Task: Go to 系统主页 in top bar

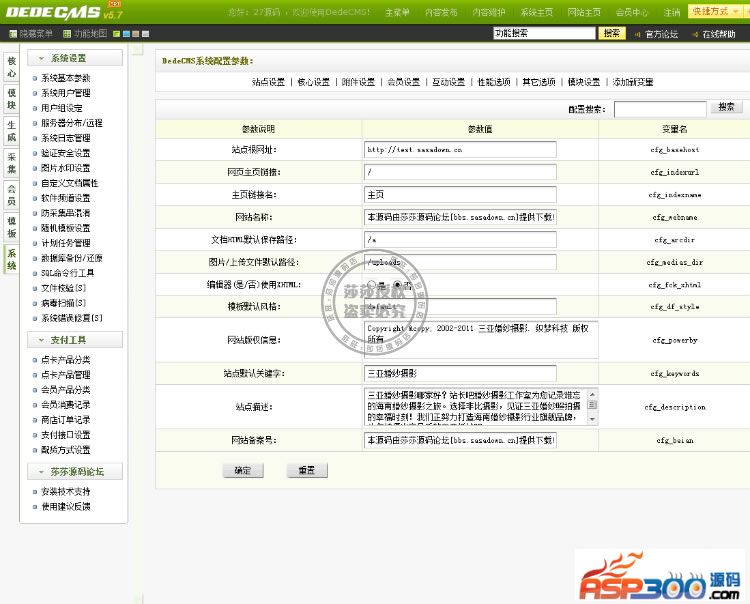Action: coord(537,12)
